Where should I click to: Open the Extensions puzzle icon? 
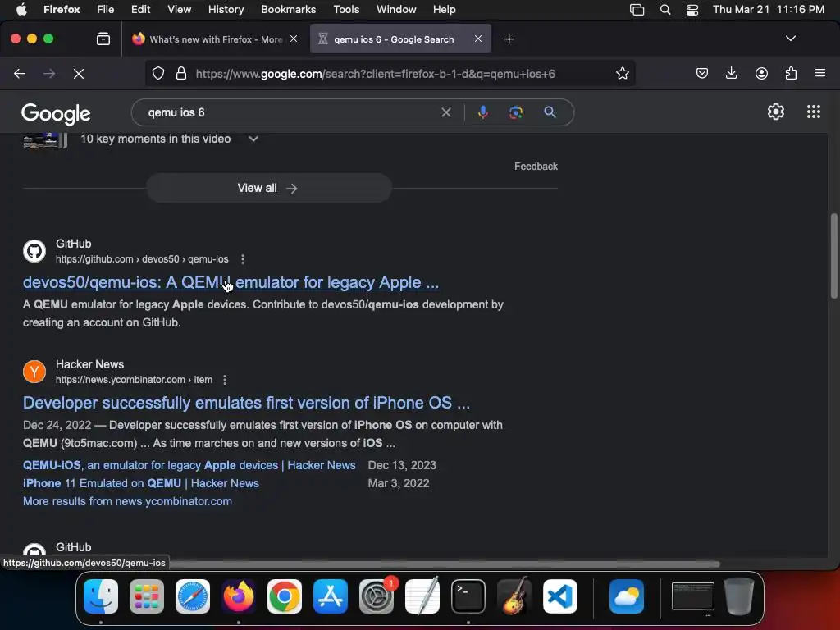pyautogui.click(x=791, y=73)
